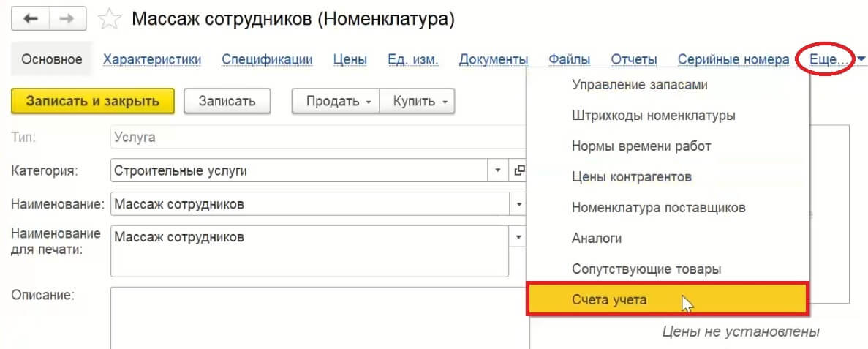Choose Аналоги in the dropdown menu
868x349 pixels.
point(668,239)
